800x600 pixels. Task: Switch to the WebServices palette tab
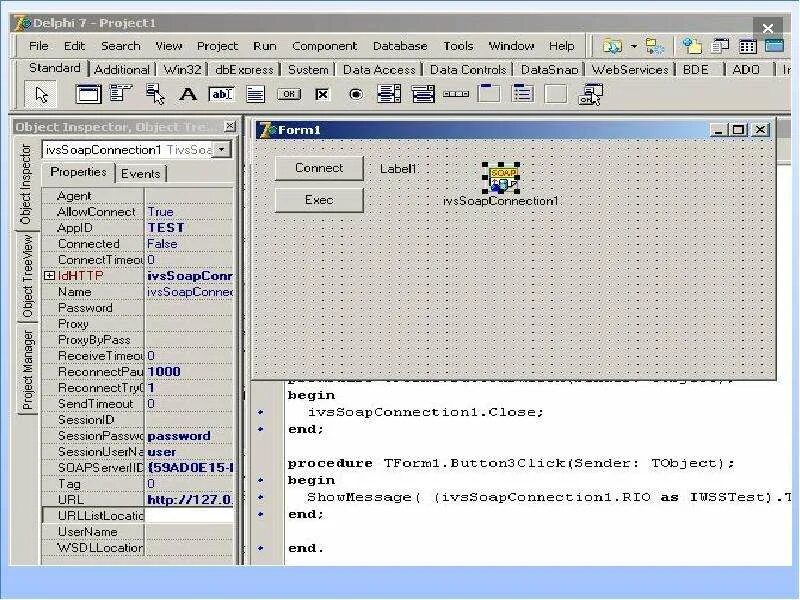click(630, 69)
